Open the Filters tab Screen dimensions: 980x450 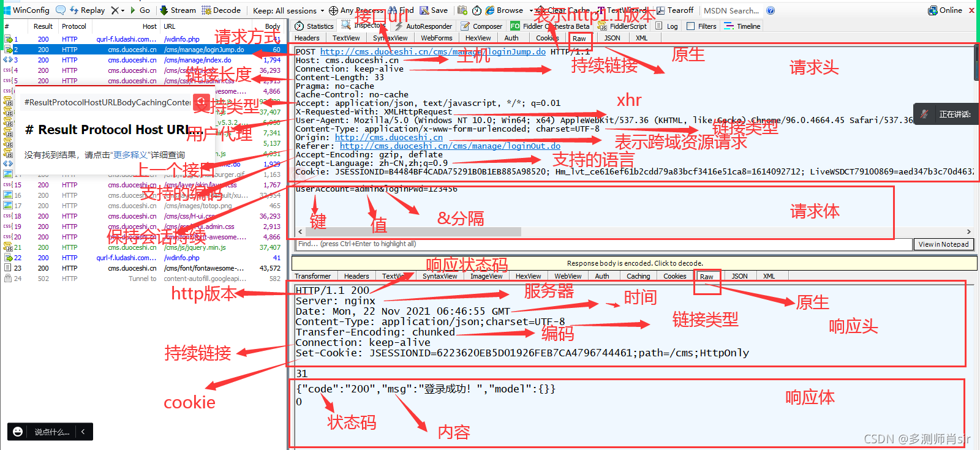tap(701, 26)
